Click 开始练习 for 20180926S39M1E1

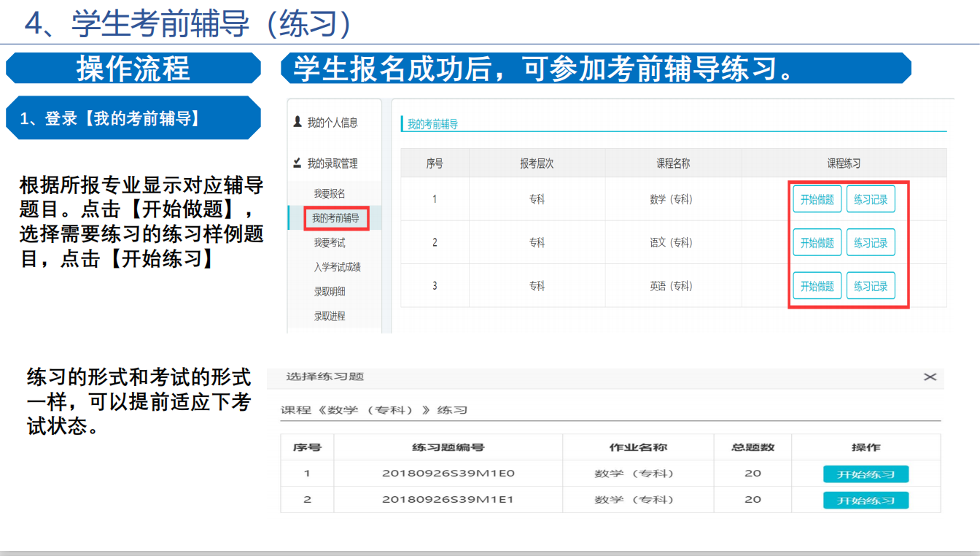[866, 501]
